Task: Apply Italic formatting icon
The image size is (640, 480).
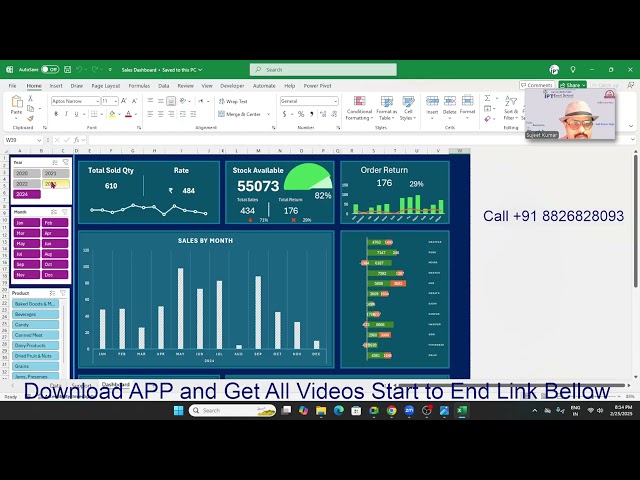Action: click(x=66, y=114)
